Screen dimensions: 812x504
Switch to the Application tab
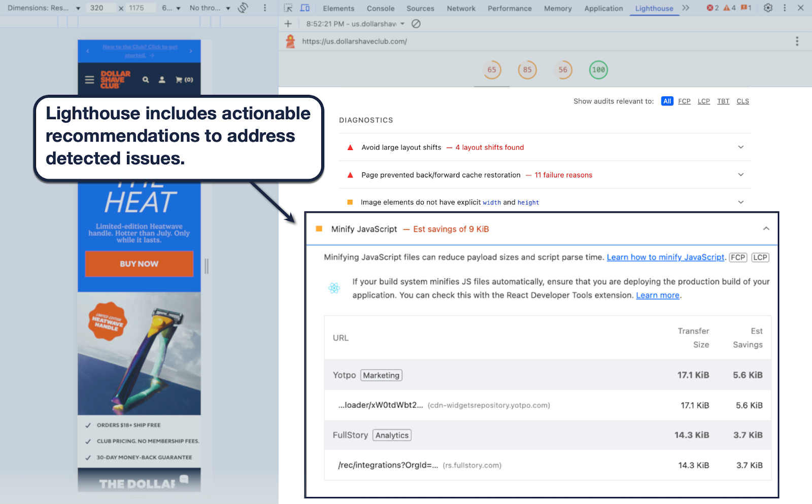click(603, 8)
